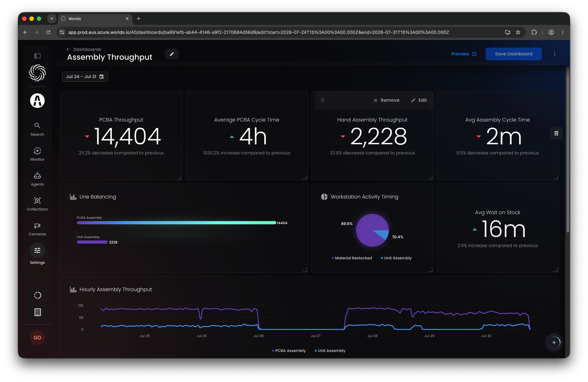Open the dashboard three-dot options menu

555,54
